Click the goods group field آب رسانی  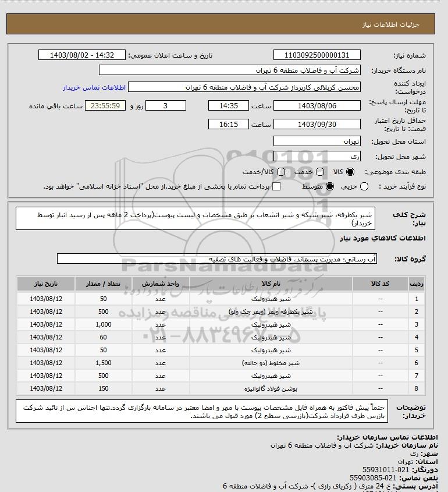(217, 259)
